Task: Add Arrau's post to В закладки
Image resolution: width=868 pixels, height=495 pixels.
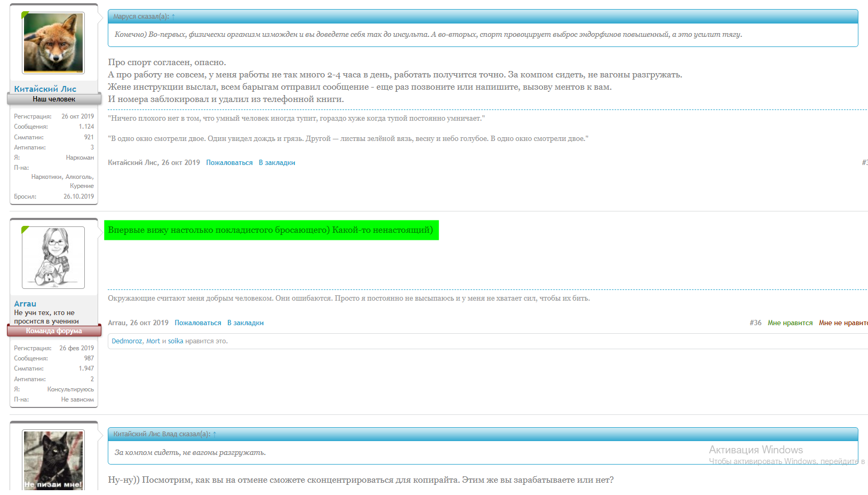Action: [x=245, y=323]
